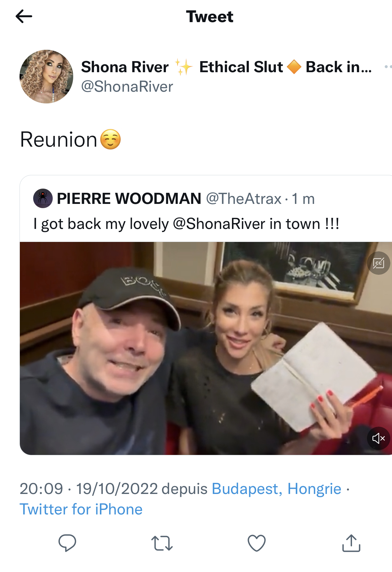Play the quoted tweet video
Viewport: 392px width, 572px height.
(x=206, y=348)
